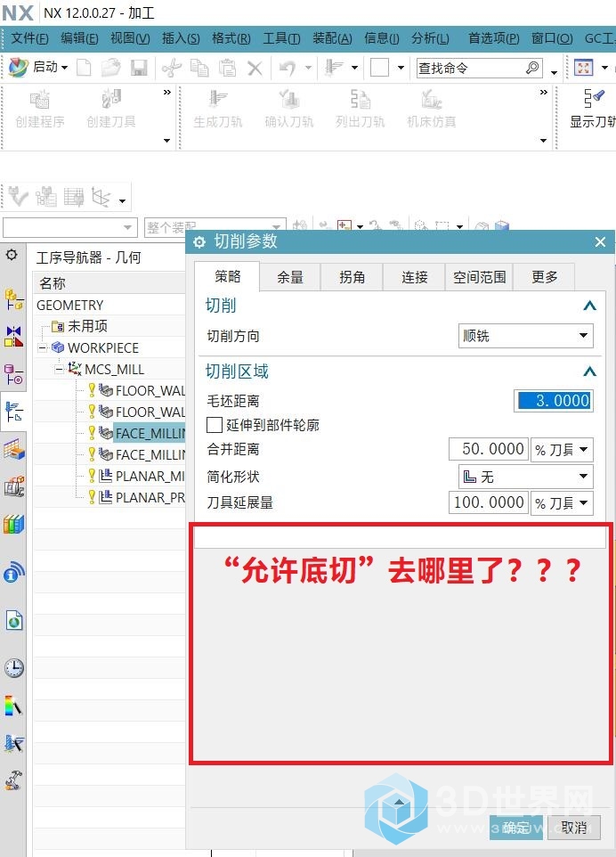The height and width of the screenshot is (857, 616).
Task: Switch to the 拐角 tab
Action: click(x=352, y=277)
